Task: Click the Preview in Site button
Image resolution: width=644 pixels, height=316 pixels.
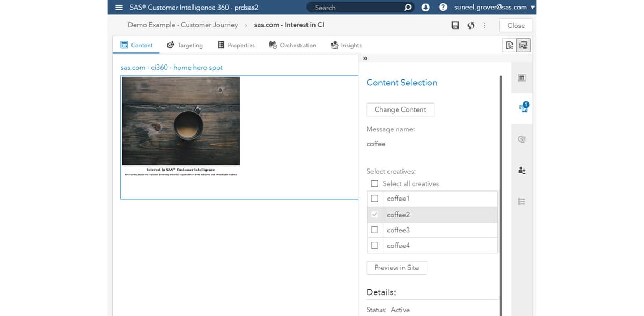Action: [397, 268]
